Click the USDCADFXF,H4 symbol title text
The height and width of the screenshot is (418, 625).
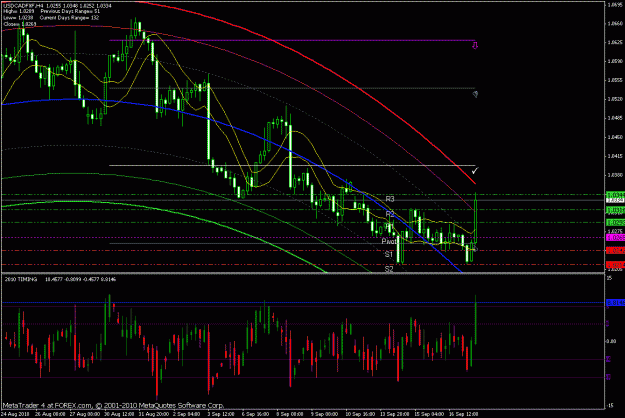pos(24,6)
